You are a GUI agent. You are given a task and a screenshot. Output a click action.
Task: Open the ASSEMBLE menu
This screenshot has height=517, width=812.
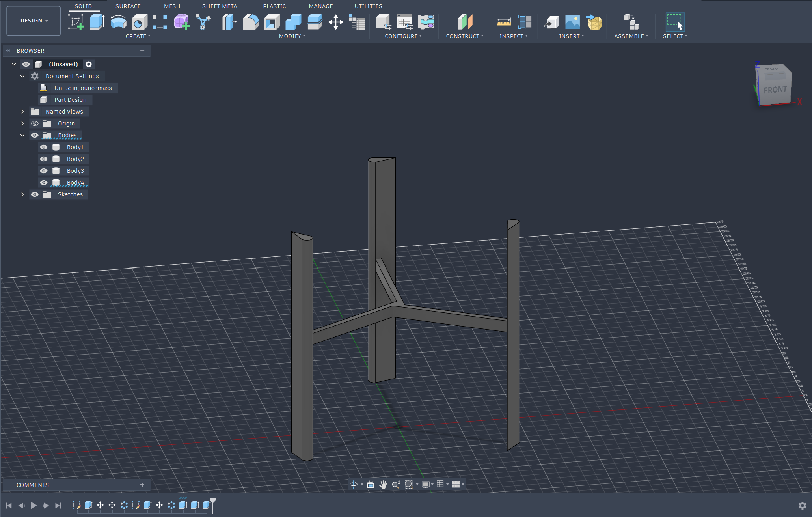coord(631,36)
